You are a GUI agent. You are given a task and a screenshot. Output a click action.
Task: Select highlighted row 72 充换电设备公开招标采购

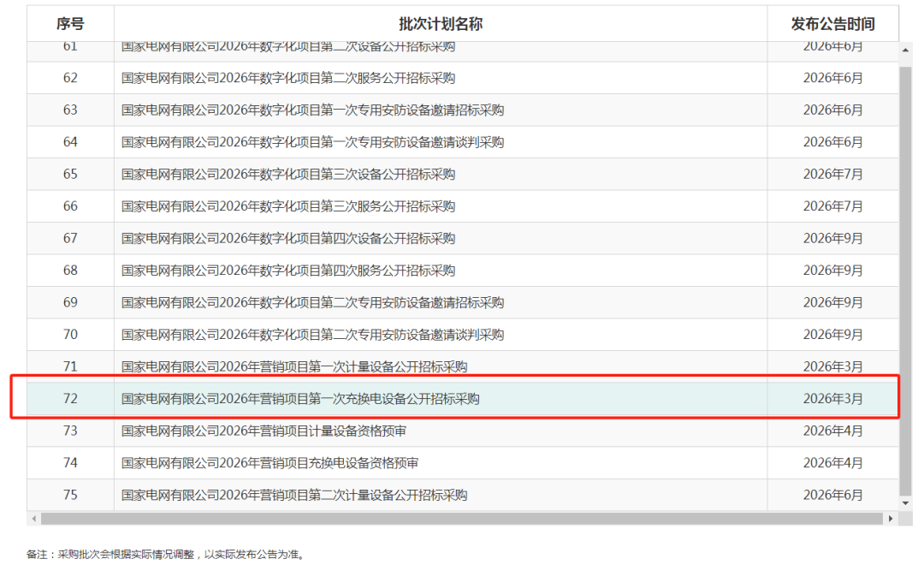point(300,399)
